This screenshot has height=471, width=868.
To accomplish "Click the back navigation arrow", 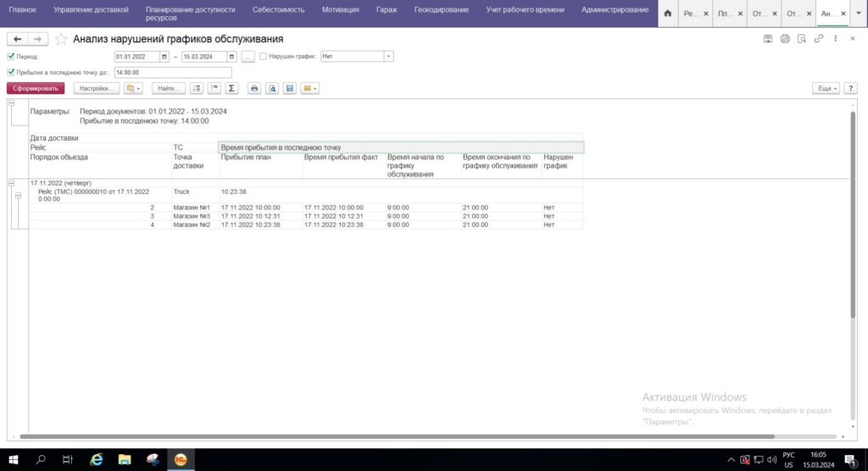I will tap(17, 39).
